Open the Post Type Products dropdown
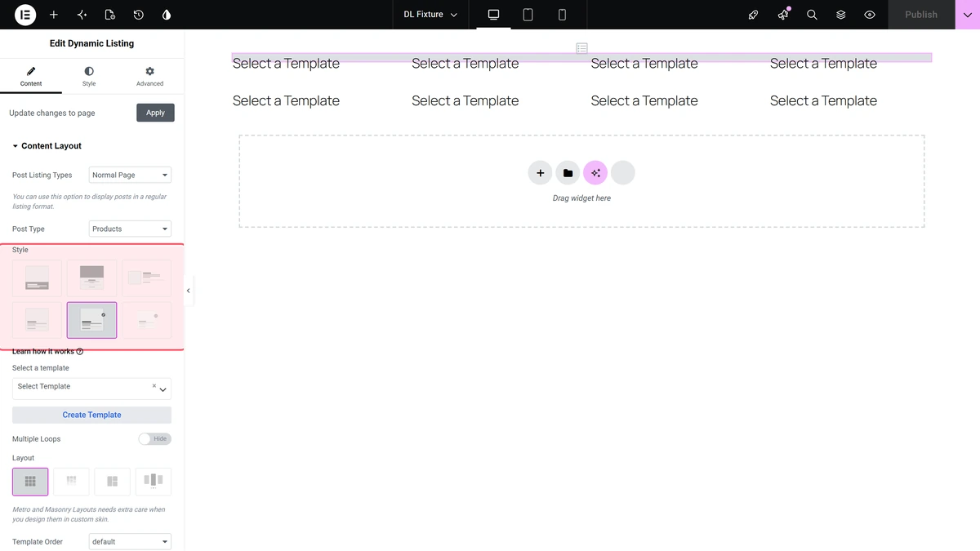 (x=130, y=229)
